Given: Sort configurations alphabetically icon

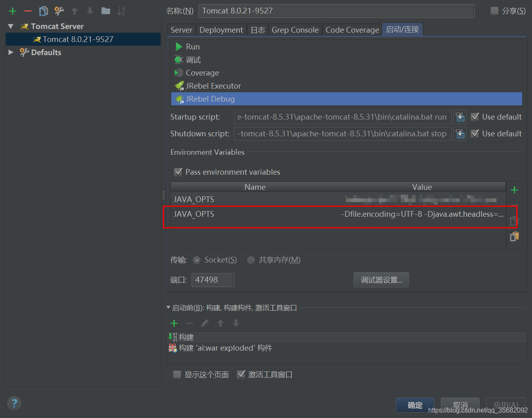Looking at the screenshot, I should (x=121, y=11).
